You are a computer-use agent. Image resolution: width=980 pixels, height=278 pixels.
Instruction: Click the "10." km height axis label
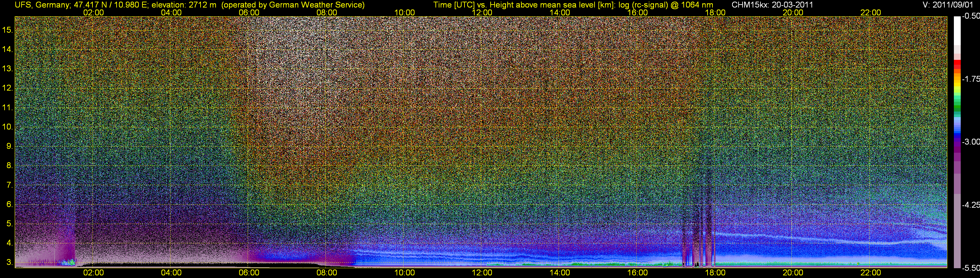click(8, 127)
